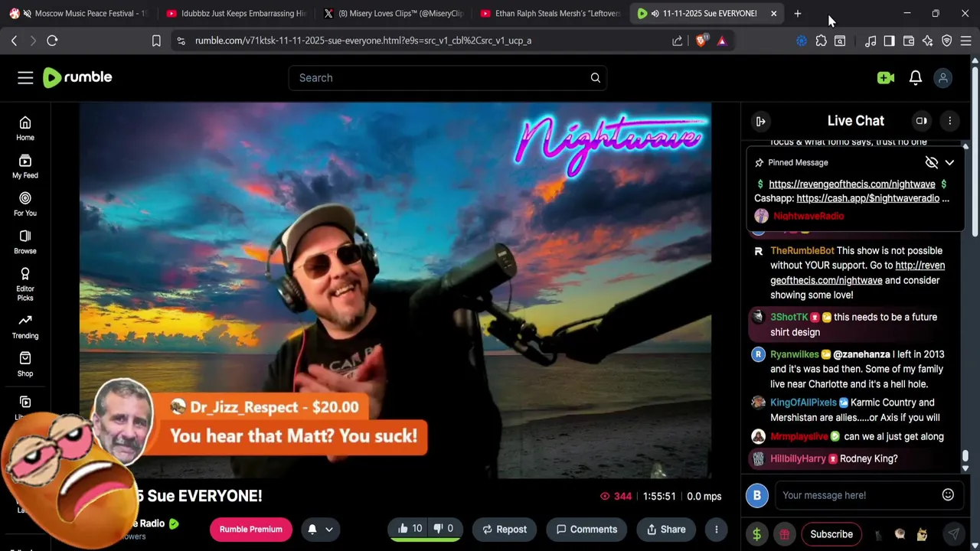
Task: Switch to Ethan Ralph Steals Mersh's tab
Action: [x=551, y=13]
